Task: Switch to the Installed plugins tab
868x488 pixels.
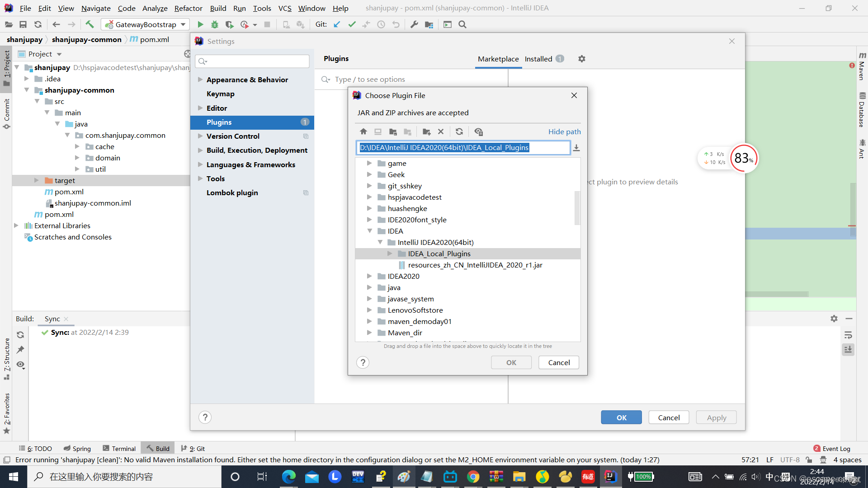Action: (538, 59)
